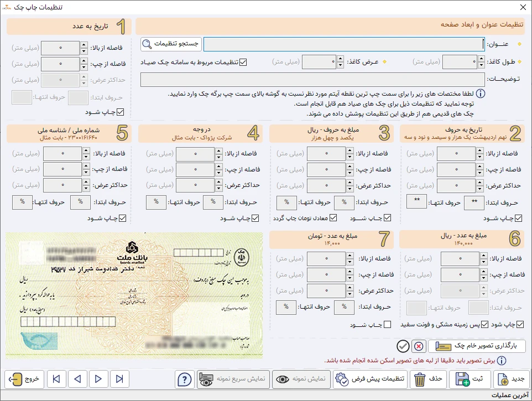
Task: Increase فاصله از بالا in تاریخ به عدد section
Action: click(x=84, y=45)
